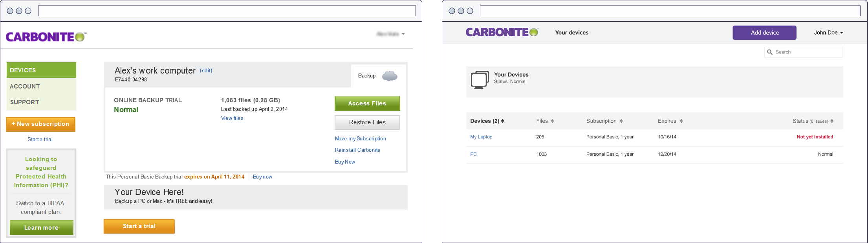
Task: Click the Backup cloud icon
Action: tap(390, 75)
